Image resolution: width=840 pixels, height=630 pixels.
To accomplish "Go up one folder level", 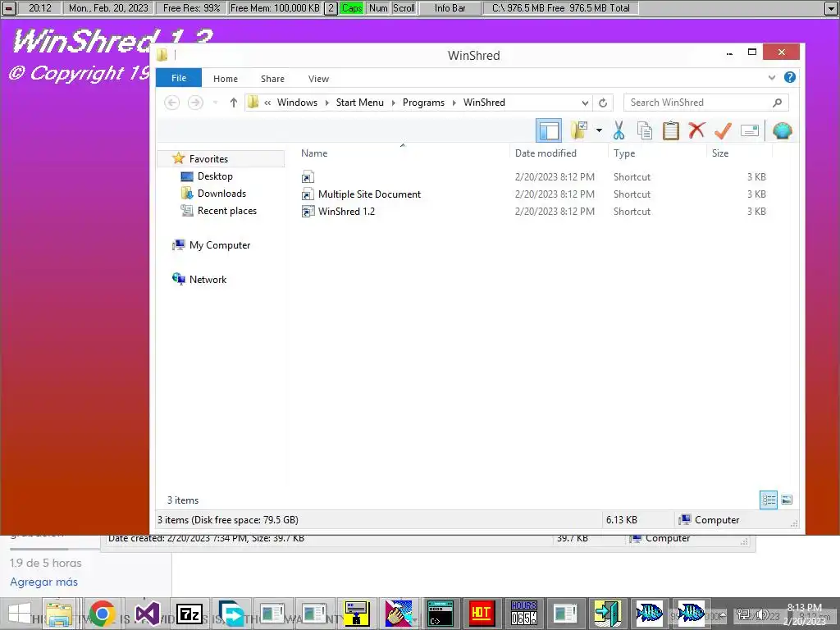I will pyautogui.click(x=234, y=103).
